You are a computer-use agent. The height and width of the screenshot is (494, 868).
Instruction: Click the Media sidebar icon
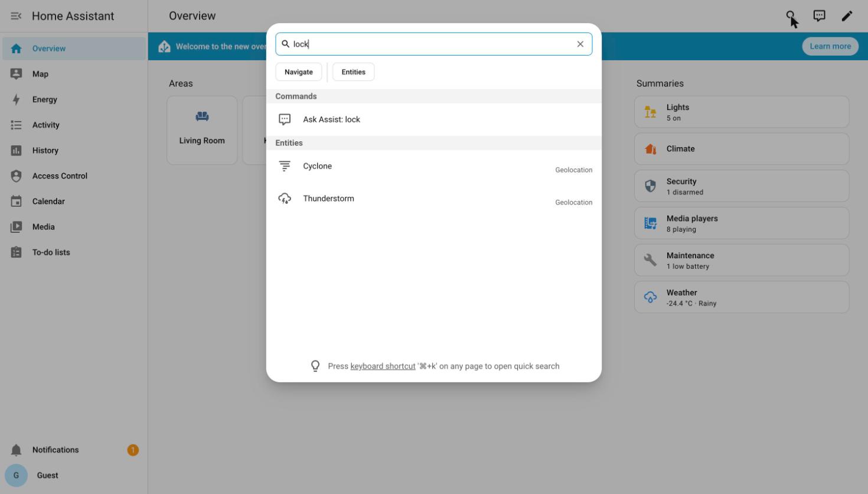(x=16, y=226)
